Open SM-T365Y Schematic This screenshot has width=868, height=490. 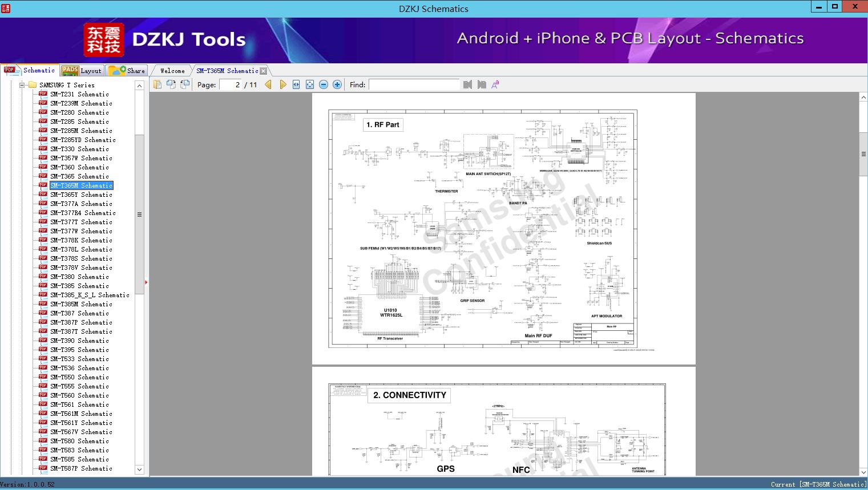tap(82, 195)
